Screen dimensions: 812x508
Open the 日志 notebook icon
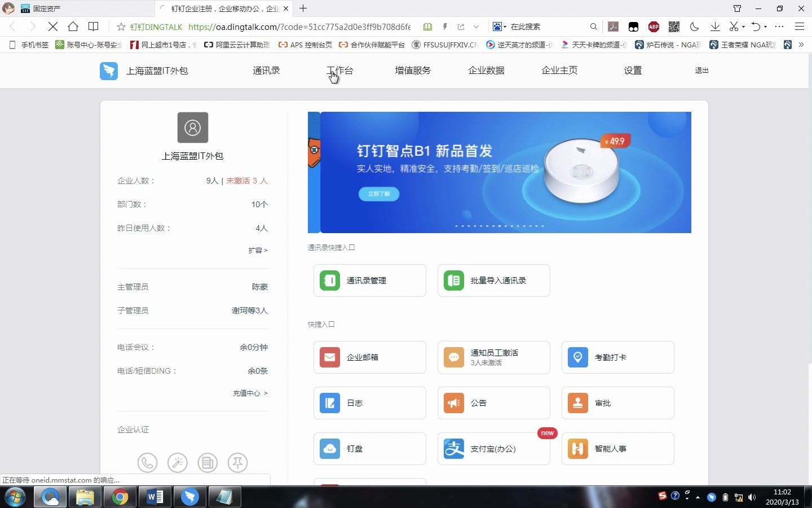[330, 403]
